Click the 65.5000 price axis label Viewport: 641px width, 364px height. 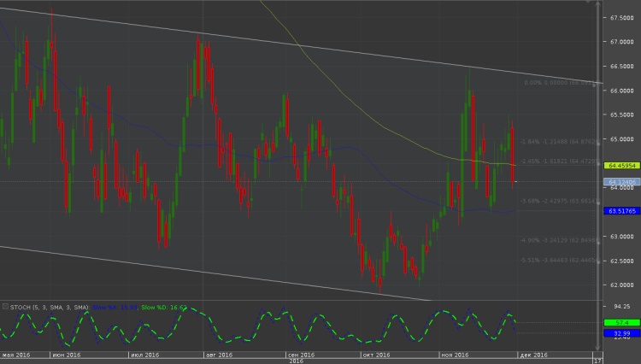(622, 114)
